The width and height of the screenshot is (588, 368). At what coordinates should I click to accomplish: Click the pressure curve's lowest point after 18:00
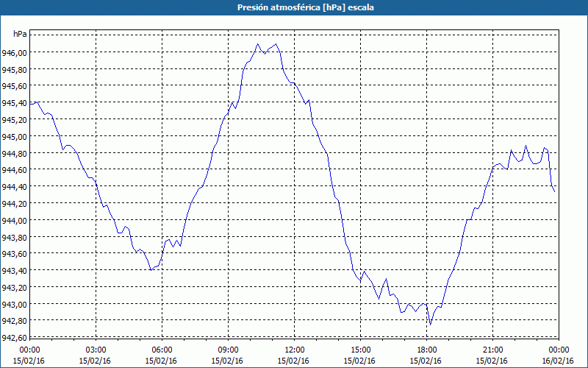(431, 325)
